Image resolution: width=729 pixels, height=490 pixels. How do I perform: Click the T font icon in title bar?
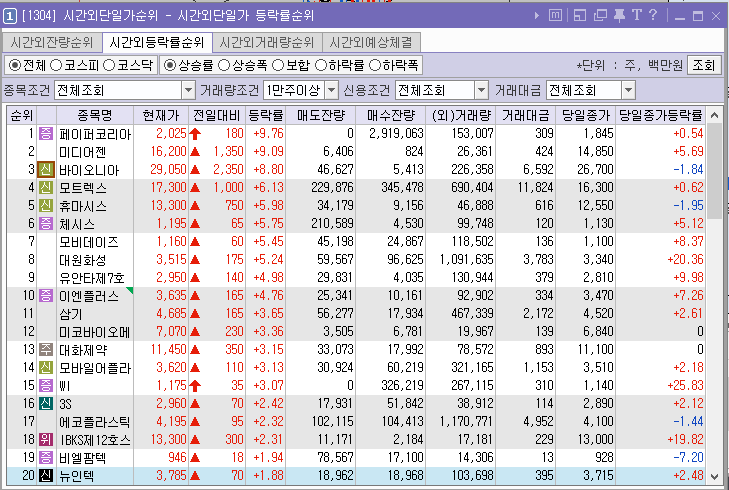[636, 15]
